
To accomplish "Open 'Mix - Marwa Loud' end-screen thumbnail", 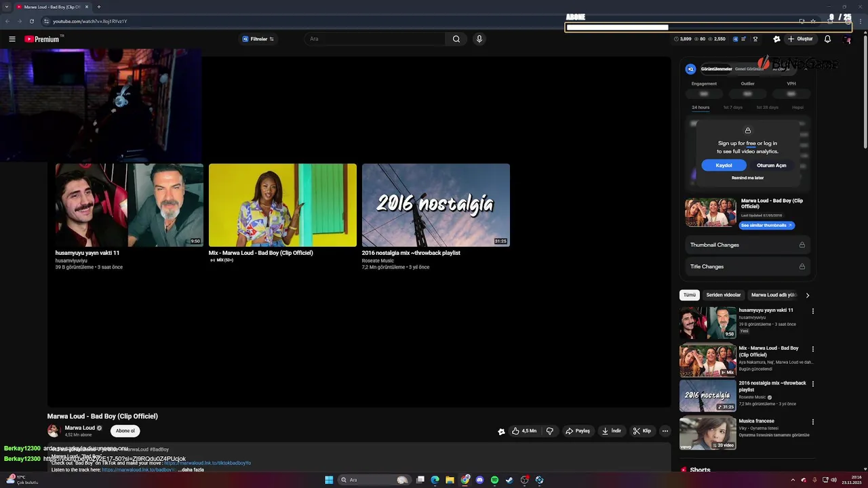I will point(283,205).
